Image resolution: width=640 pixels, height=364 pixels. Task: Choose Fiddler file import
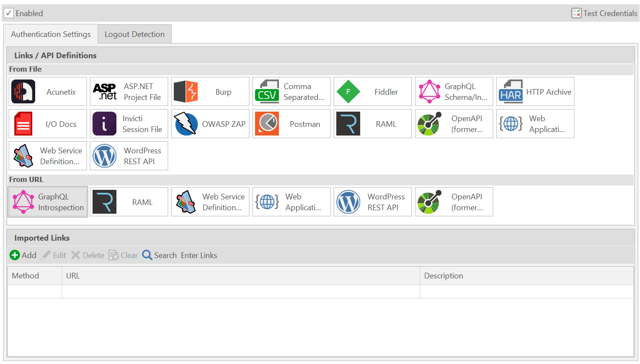(x=372, y=92)
